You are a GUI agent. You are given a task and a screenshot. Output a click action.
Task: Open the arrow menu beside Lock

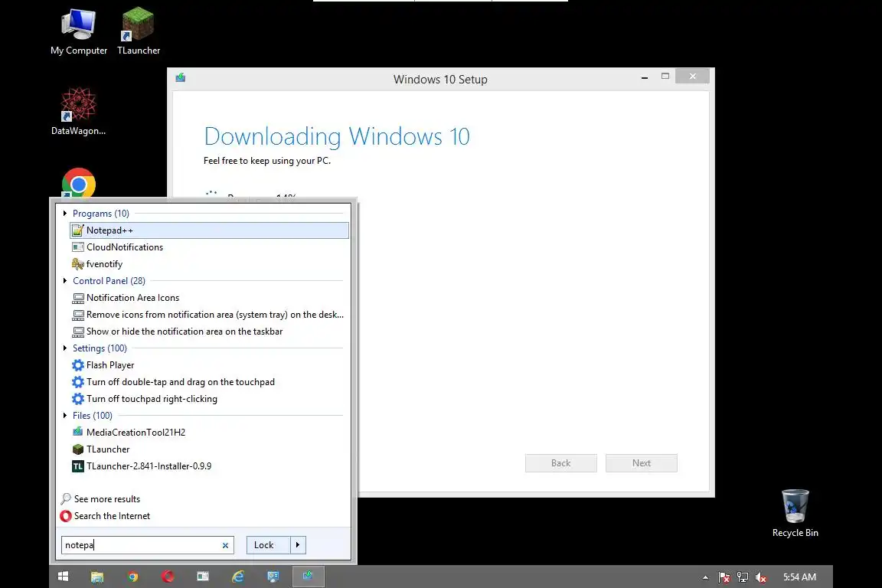click(298, 544)
